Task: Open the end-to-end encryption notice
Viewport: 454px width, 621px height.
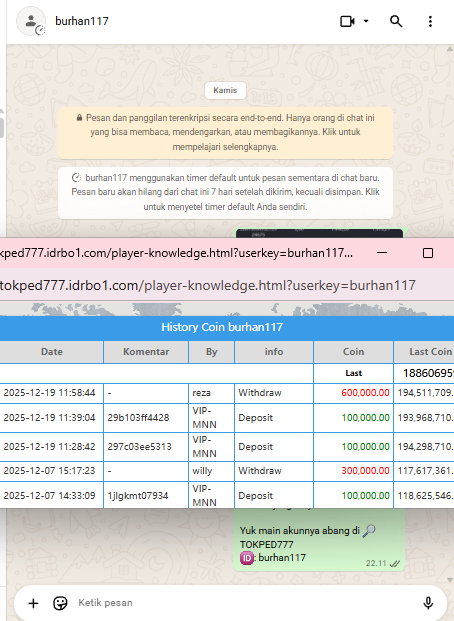Action: pos(225,132)
